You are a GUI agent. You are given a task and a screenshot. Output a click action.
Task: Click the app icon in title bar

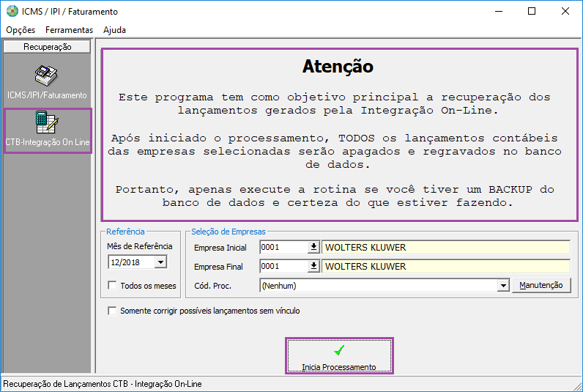point(12,11)
